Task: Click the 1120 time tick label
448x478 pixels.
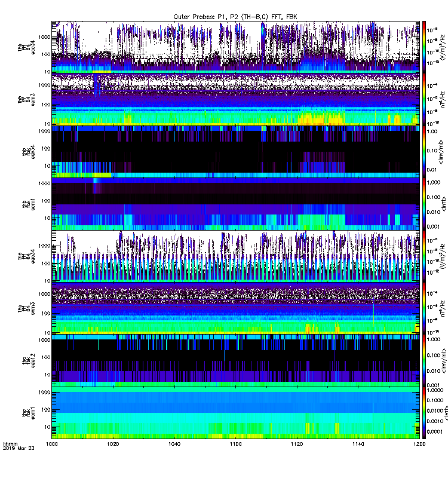Action: (297, 444)
